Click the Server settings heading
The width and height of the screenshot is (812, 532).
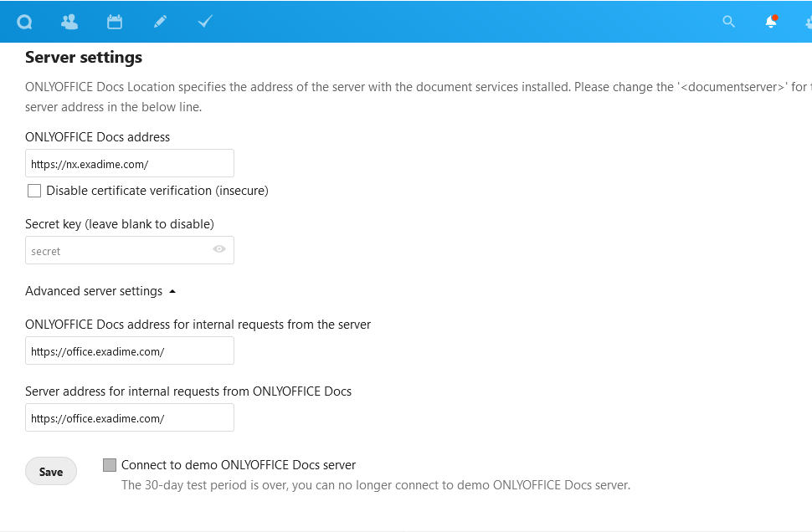pos(84,58)
